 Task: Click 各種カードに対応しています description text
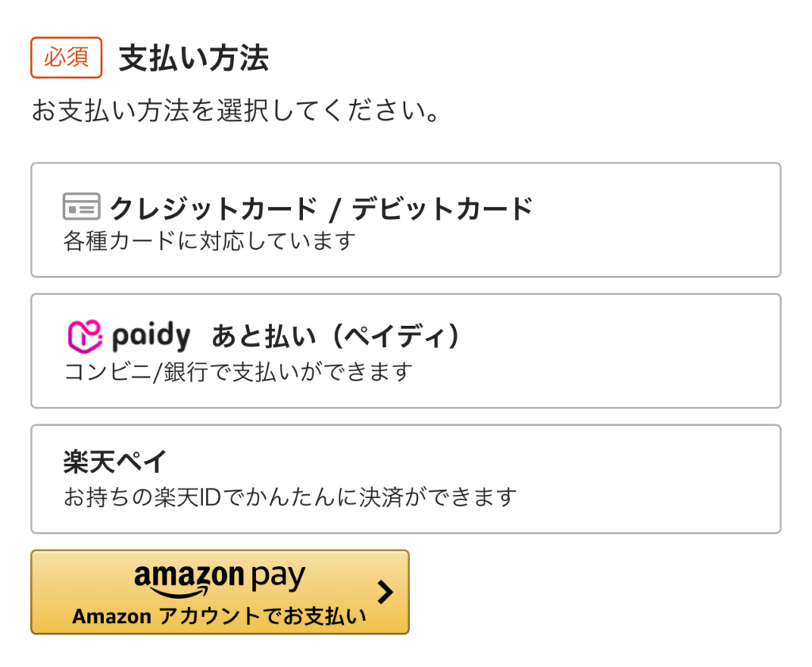tap(209, 241)
